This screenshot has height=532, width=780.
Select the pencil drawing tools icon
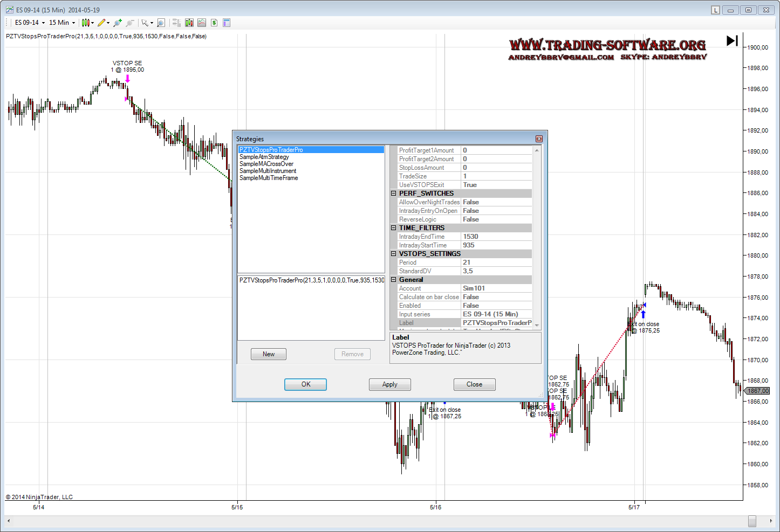click(x=101, y=23)
